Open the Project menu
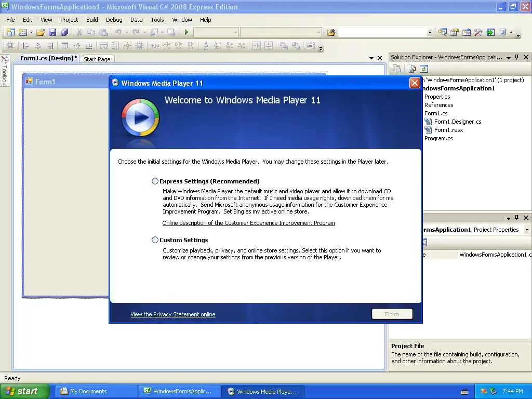Viewport: 532px width, 399px height. click(69, 20)
